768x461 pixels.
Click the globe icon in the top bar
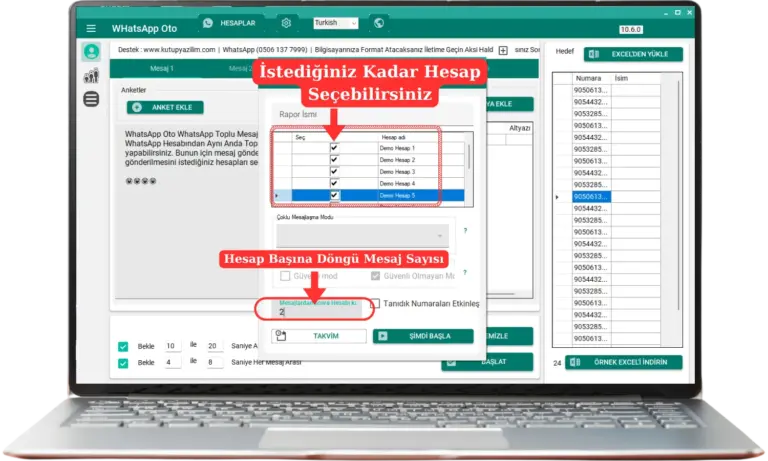(x=379, y=23)
